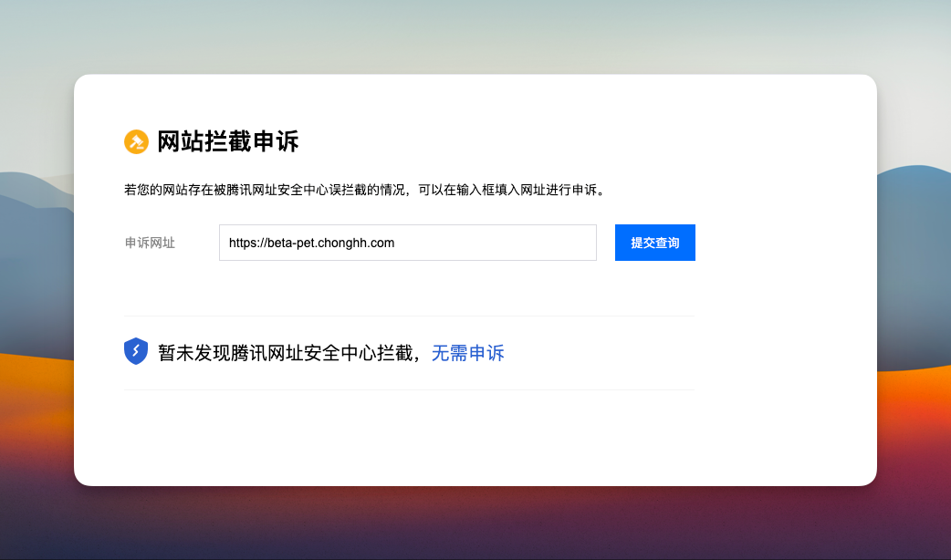Click the 网站拦截申诉 heading

pyautogui.click(x=228, y=141)
